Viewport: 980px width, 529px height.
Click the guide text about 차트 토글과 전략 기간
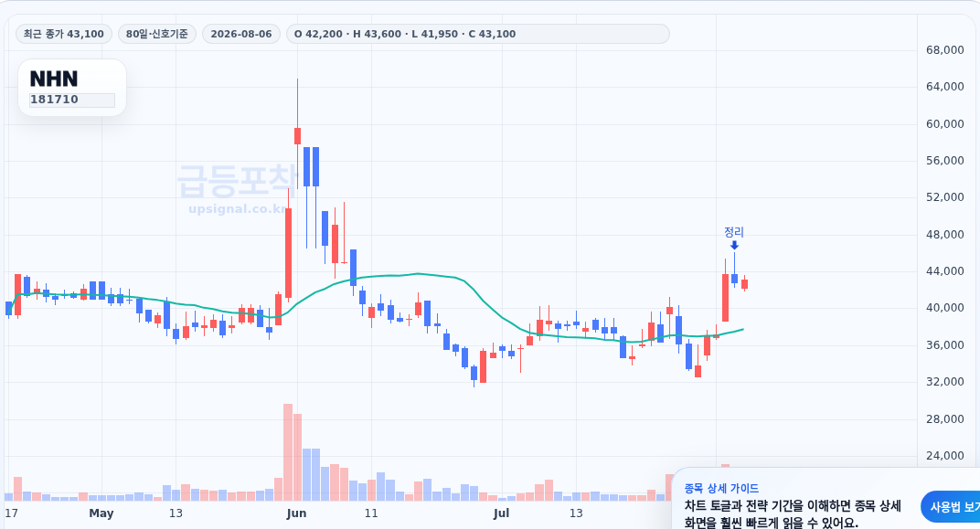[x=793, y=514]
